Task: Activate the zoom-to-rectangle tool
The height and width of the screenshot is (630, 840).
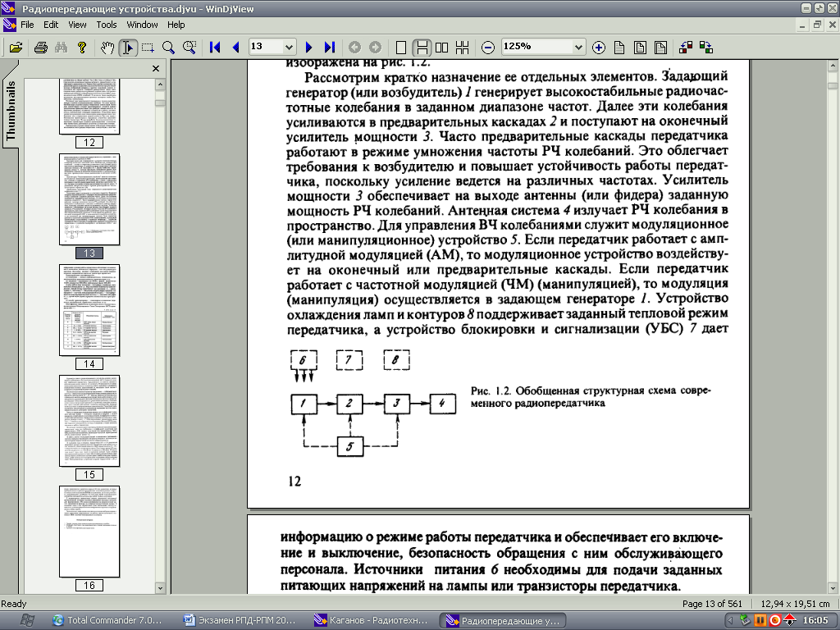Action: [189, 48]
